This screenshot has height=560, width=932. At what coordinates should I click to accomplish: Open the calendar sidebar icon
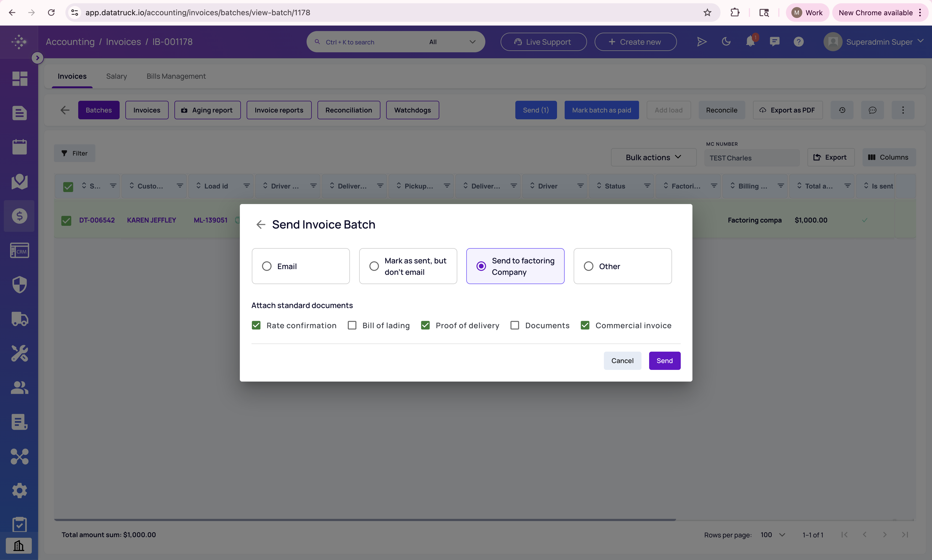[x=20, y=147]
